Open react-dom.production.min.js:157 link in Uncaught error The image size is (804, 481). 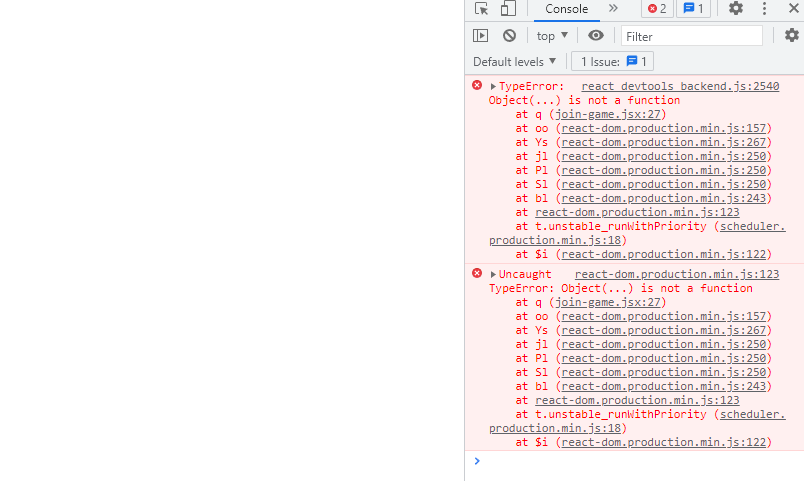click(x=664, y=316)
